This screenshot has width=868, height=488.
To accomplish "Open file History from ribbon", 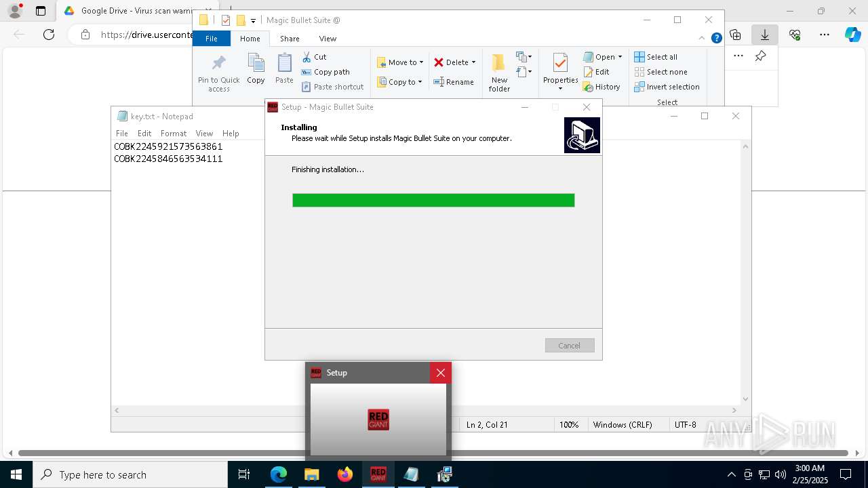I will click(601, 87).
